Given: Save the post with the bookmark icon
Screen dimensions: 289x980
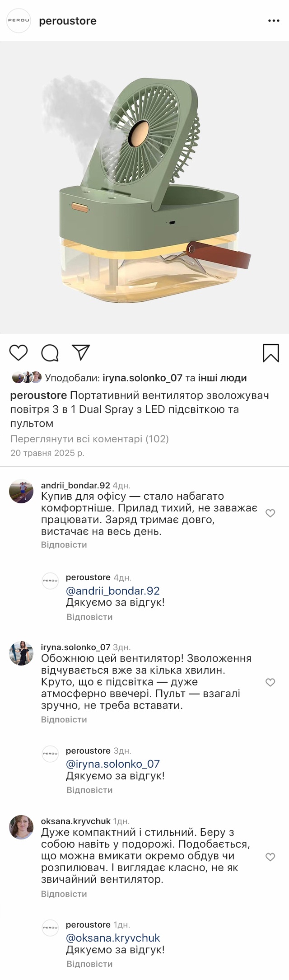Looking at the screenshot, I should click(270, 353).
